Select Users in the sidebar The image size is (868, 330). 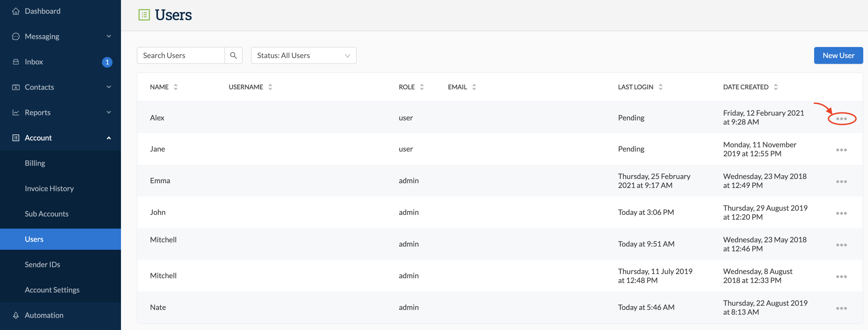click(x=60, y=239)
